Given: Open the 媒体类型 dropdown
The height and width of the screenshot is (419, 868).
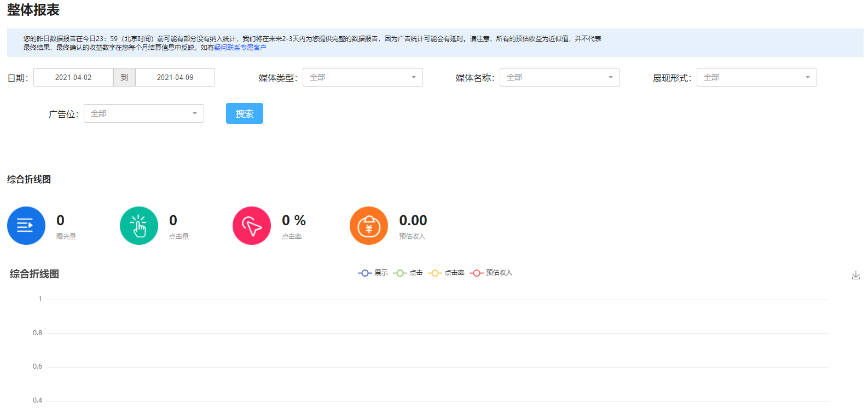Looking at the screenshot, I should tap(362, 77).
